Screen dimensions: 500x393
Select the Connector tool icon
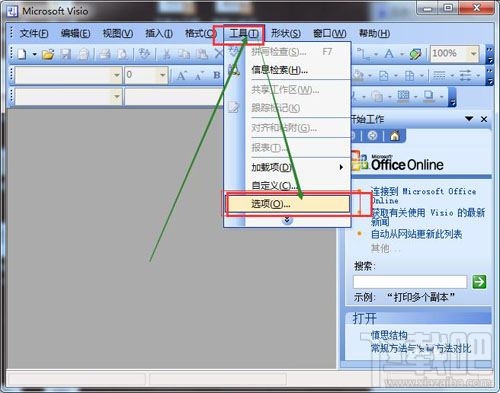tap(363, 54)
